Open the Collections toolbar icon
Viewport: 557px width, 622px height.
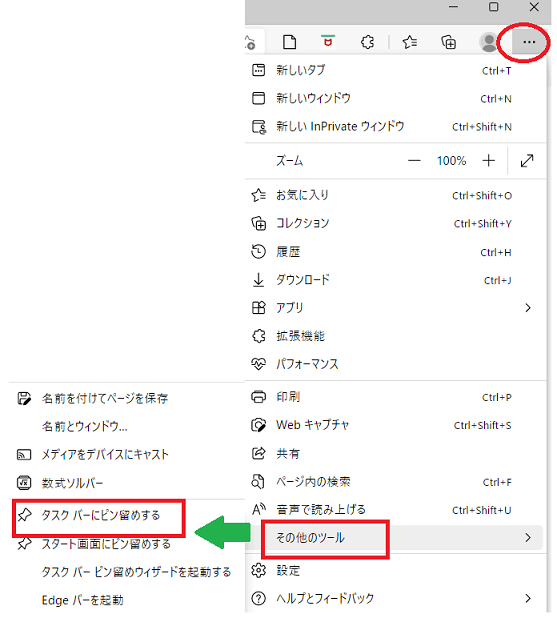coord(449,42)
